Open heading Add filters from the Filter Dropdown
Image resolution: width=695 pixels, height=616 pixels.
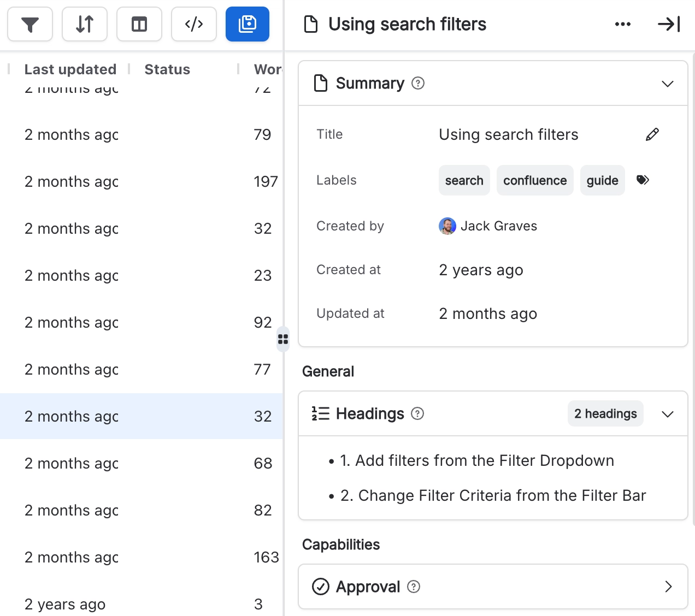pyautogui.click(x=477, y=460)
